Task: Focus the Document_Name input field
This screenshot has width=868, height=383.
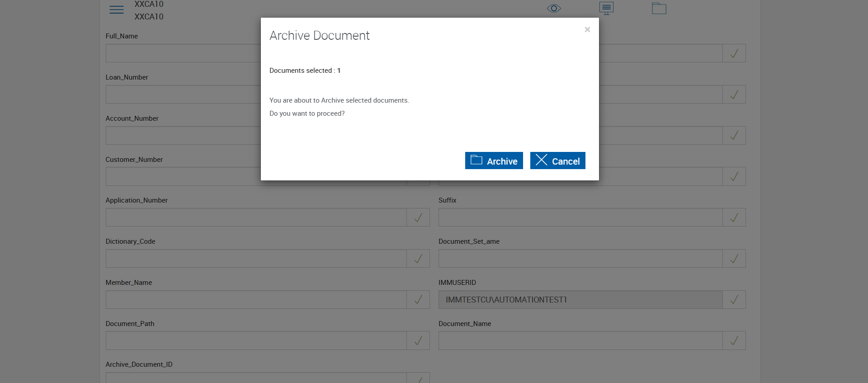Action: [580, 340]
